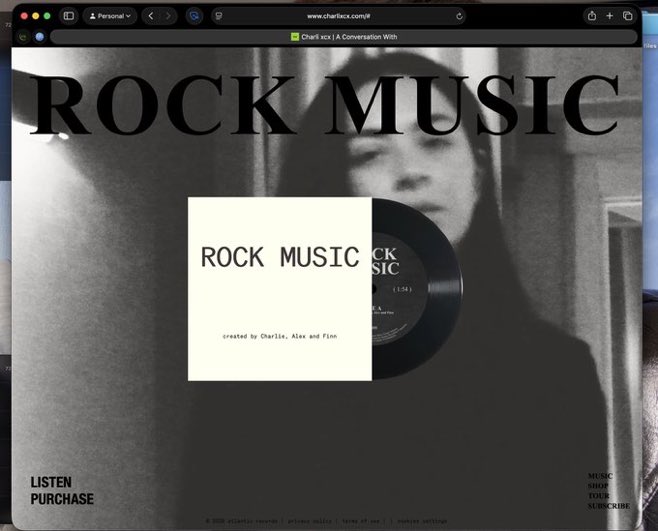The image size is (658, 531).
Task: Reload the current page
Action: [x=459, y=16]
